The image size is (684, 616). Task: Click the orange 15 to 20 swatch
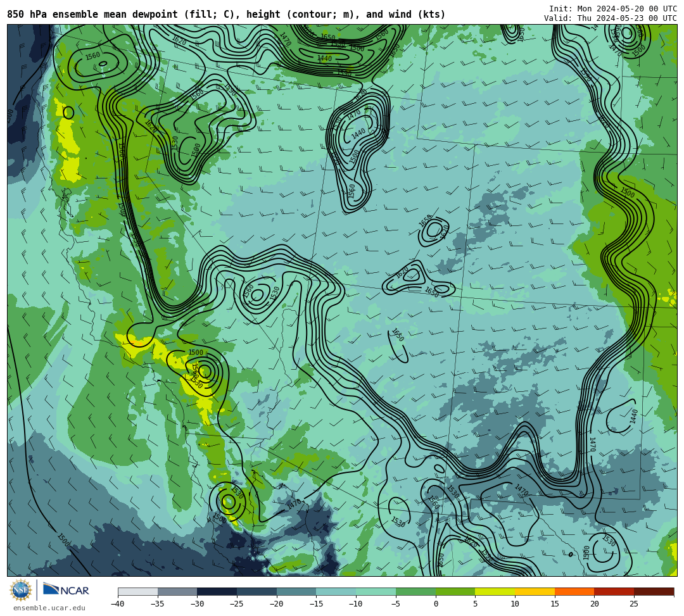click(574, 591)
